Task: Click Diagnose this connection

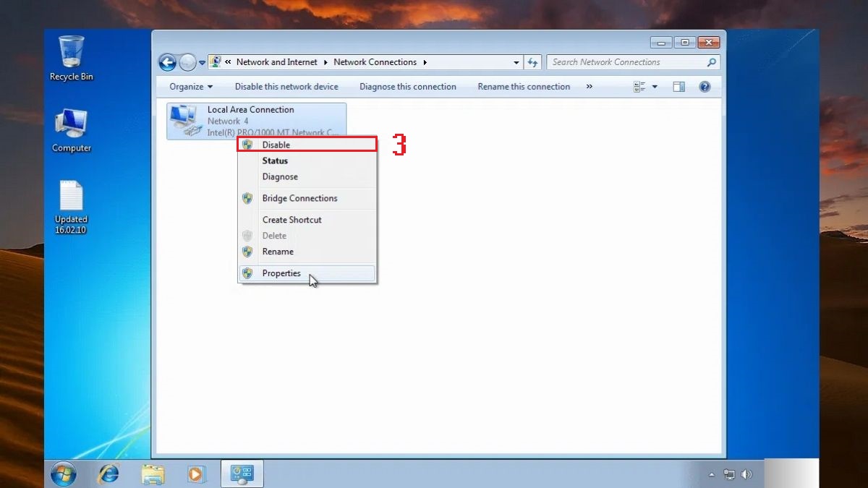Action: (x=408, y=87)
